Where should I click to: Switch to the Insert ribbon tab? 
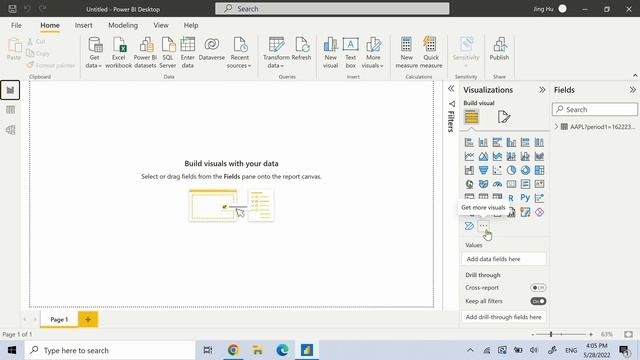(83, 25)
